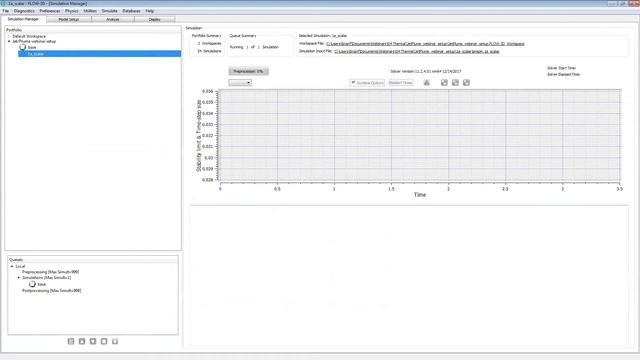Select the base entry in the Simulations queue

42,284
